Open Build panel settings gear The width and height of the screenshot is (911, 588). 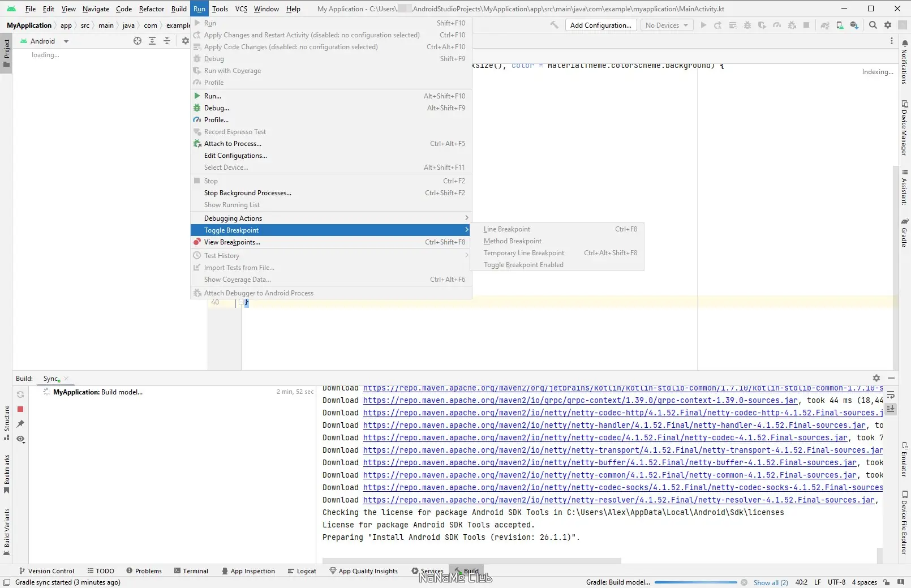(876, 378)
